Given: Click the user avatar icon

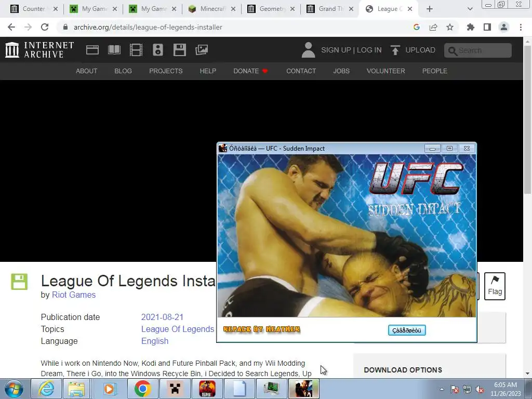Looking at the screenshot, I should (308, 50).
